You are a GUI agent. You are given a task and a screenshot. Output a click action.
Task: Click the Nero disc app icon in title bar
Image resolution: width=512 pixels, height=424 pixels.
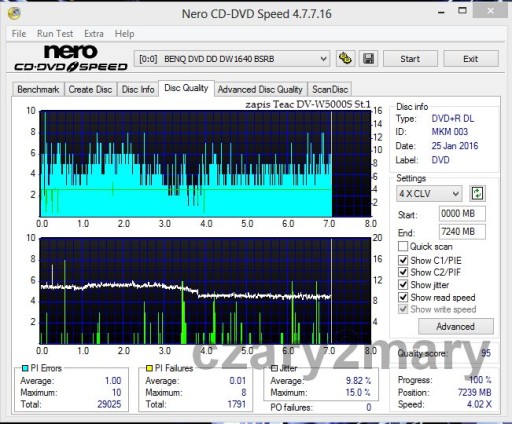click(x=14, y=13)
